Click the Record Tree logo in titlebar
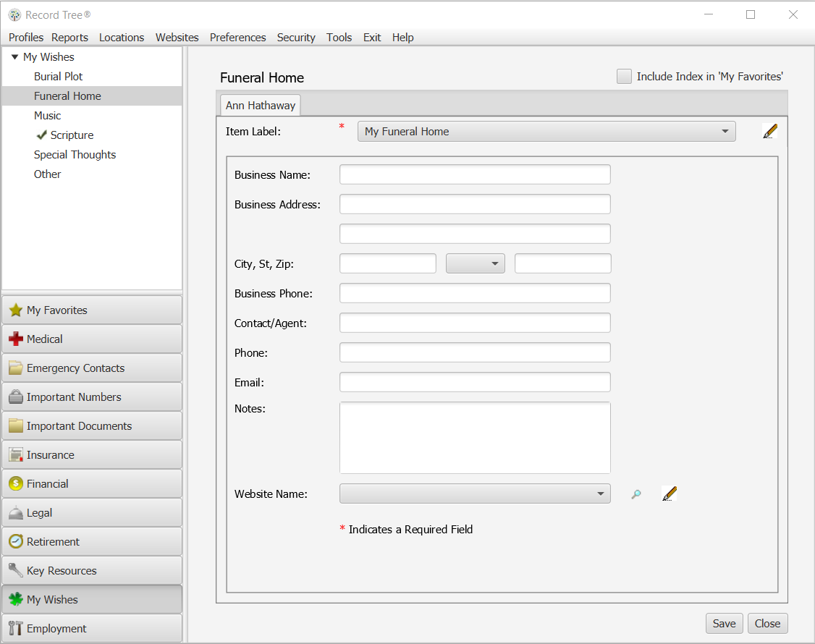 [14, 14]
